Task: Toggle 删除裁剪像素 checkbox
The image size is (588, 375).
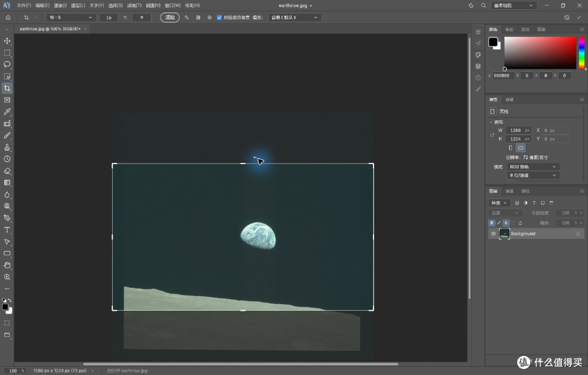Action: [x=219, y=17]
